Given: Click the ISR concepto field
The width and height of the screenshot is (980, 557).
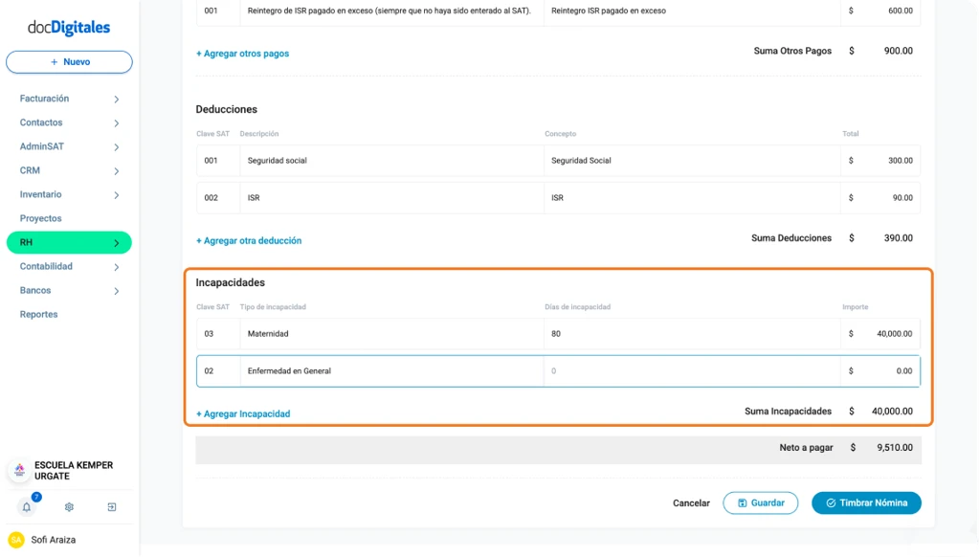Looking at the screenshot, I should coord(692,198).
